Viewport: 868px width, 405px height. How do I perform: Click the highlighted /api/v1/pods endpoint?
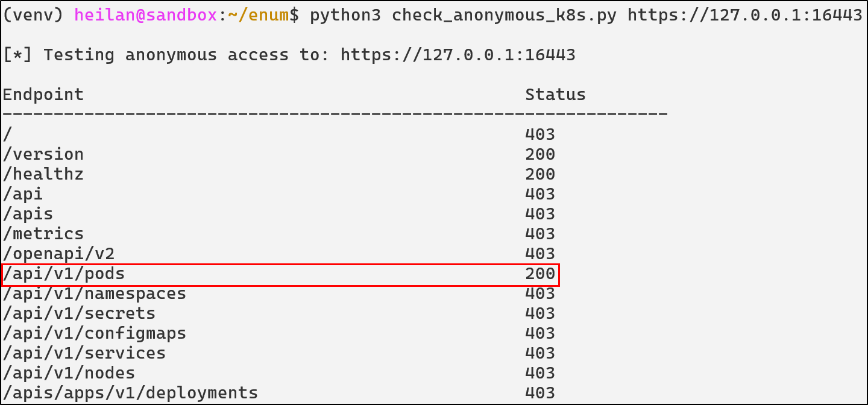[64, 274]
